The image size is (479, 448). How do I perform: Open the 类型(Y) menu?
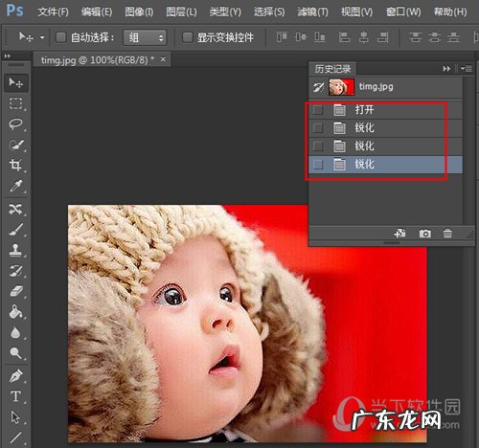225,12
